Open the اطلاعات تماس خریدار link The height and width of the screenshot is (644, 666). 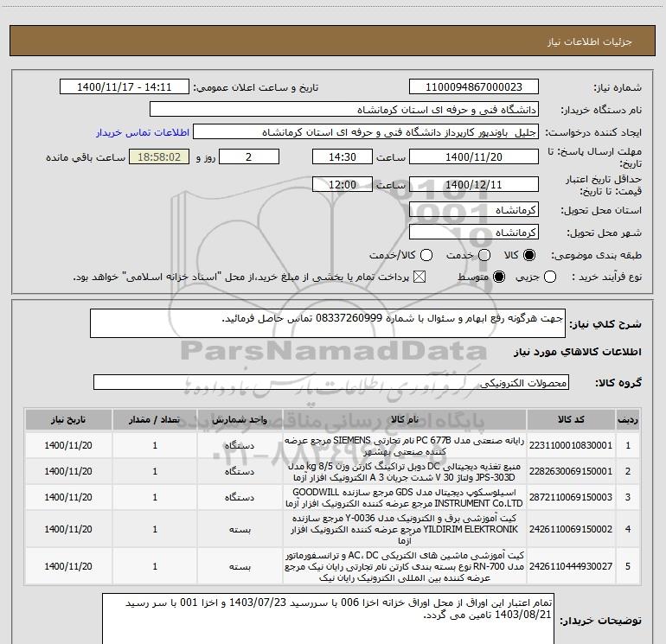[143, 132]
